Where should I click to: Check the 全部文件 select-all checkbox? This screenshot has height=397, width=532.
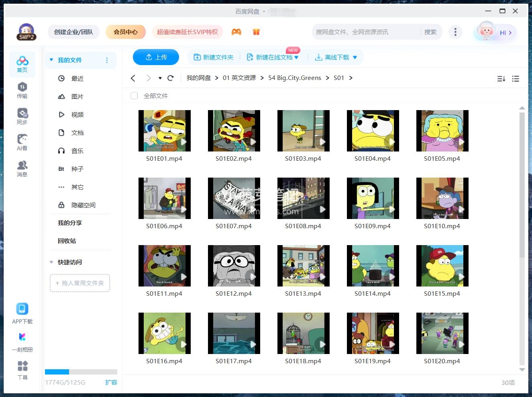(134, 96)
